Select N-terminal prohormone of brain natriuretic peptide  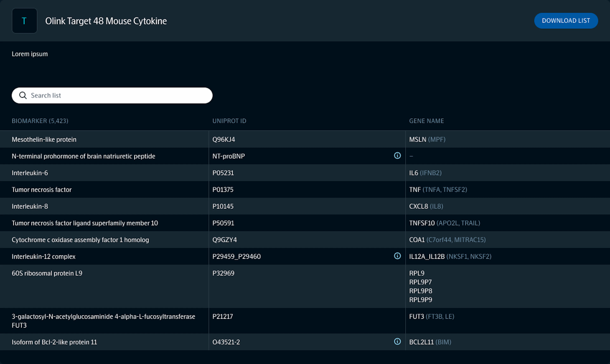pos(83,156)
